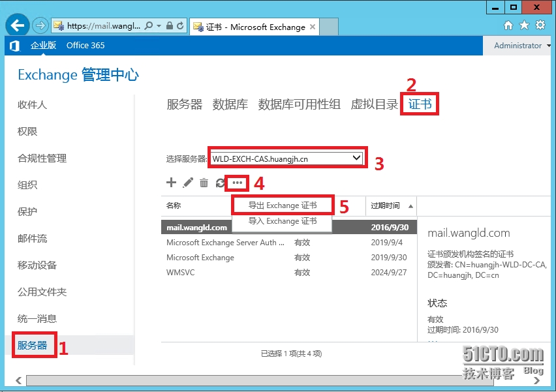Viewport: 556px width, 392px height.
Task: Open 公用文件夹 in the left navigation
Action: coord(42,292)
